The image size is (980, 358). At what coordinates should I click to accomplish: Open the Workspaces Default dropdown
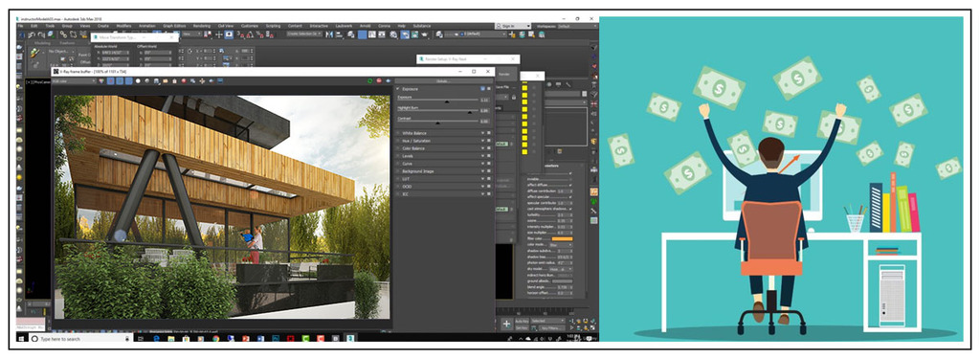pos(577,26)
